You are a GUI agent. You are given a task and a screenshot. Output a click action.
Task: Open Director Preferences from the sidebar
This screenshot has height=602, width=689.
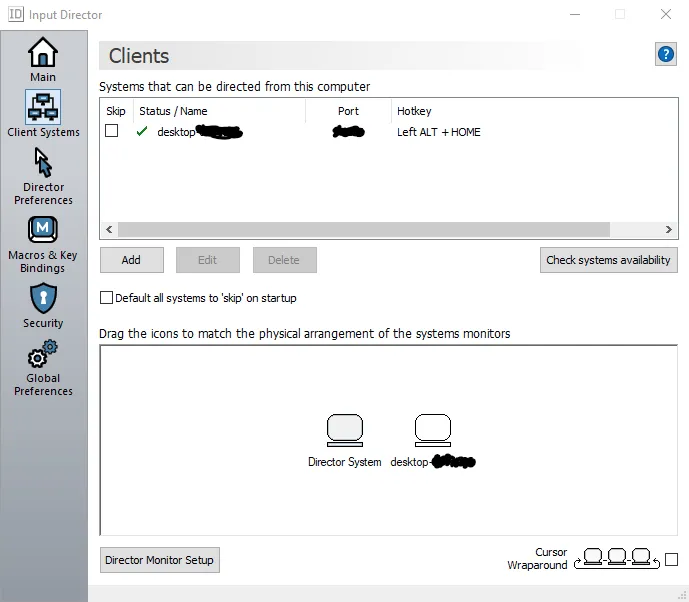(x=43, y=176)
